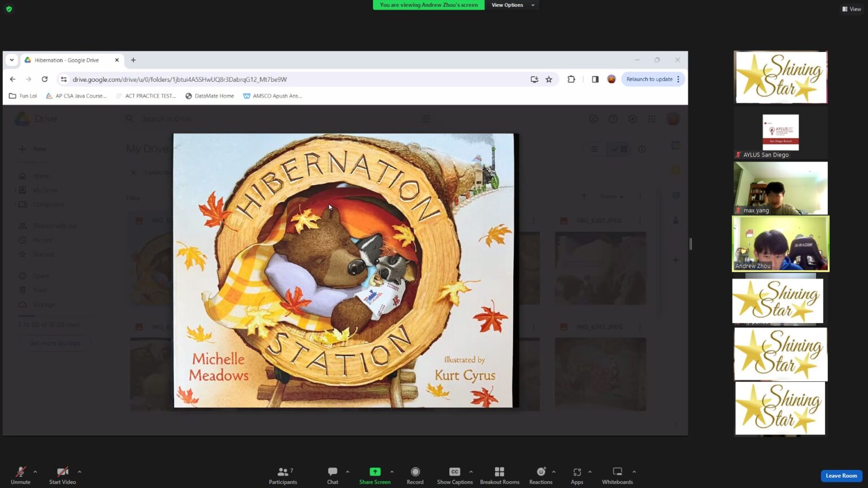The height and width of the screenshot is (488, 868).
Task: Open the Chrome Extensions puzzle icon
Action: (571, 79)
